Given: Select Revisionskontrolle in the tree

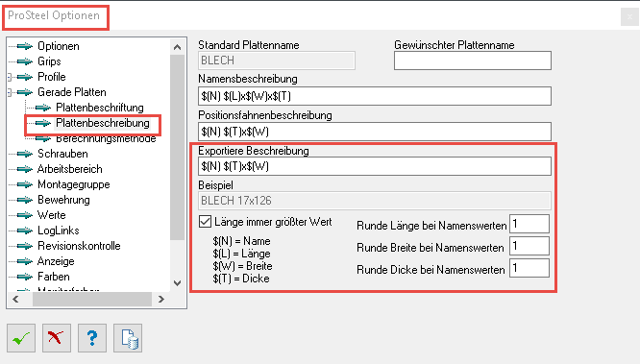Looking at the screenshot, I should [79, 246].
